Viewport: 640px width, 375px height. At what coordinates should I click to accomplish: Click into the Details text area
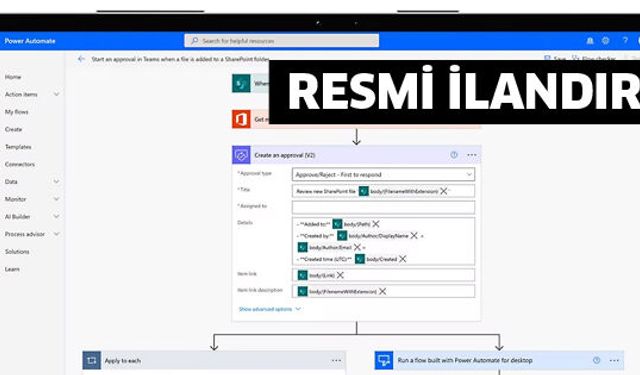point(383,241)
